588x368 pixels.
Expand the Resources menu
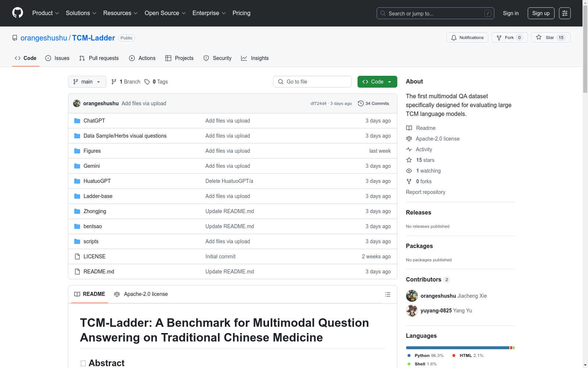(x=121, y=13)
